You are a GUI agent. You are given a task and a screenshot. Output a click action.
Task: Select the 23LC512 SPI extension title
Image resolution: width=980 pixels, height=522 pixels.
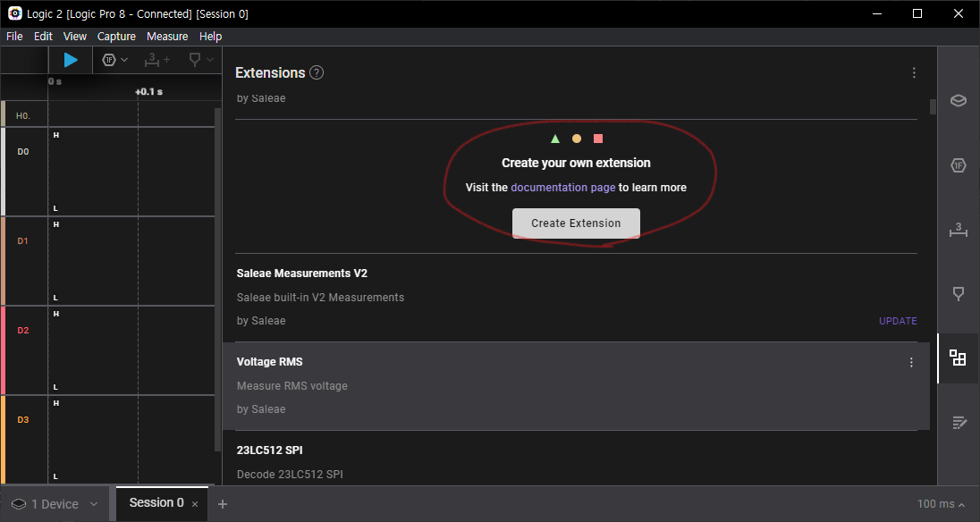[x=269, y=450]
